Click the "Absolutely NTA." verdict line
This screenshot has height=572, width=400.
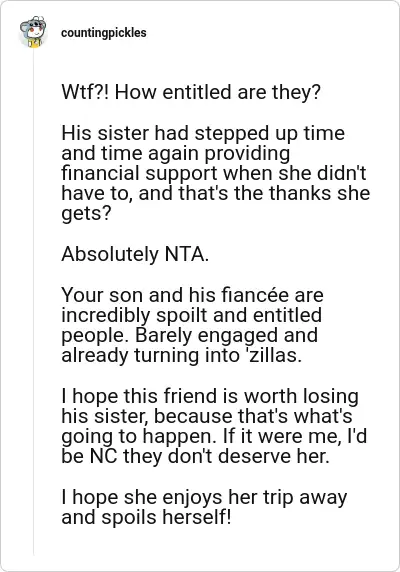pyautogui.click(x=135, y=254)
